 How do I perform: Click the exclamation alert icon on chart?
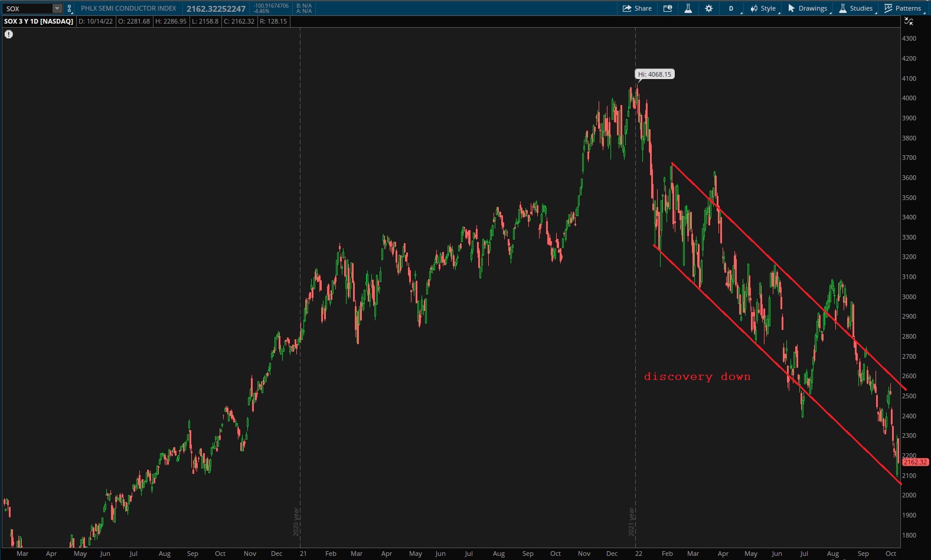point(9,34)
